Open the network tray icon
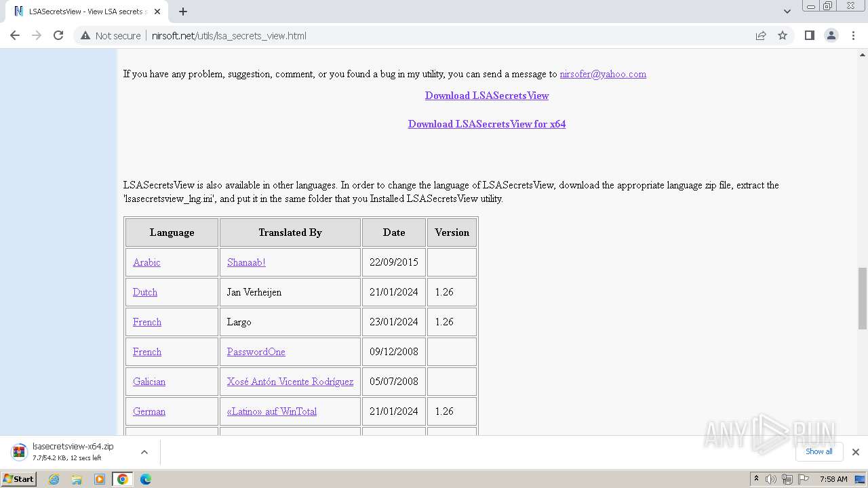This screenshot has height=488, width=868. point(787,479)
